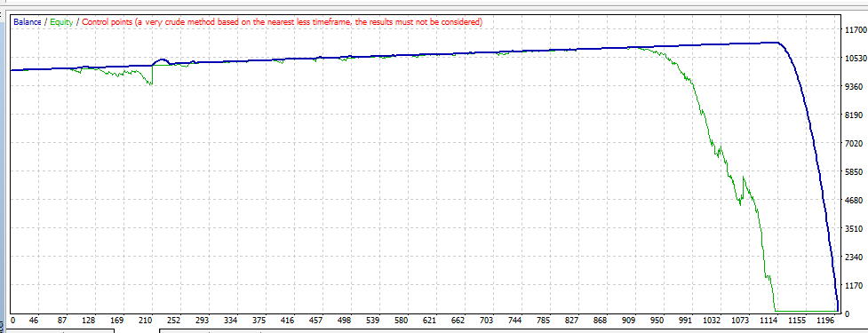Click the red Control points legend text

tap(282, 22)
